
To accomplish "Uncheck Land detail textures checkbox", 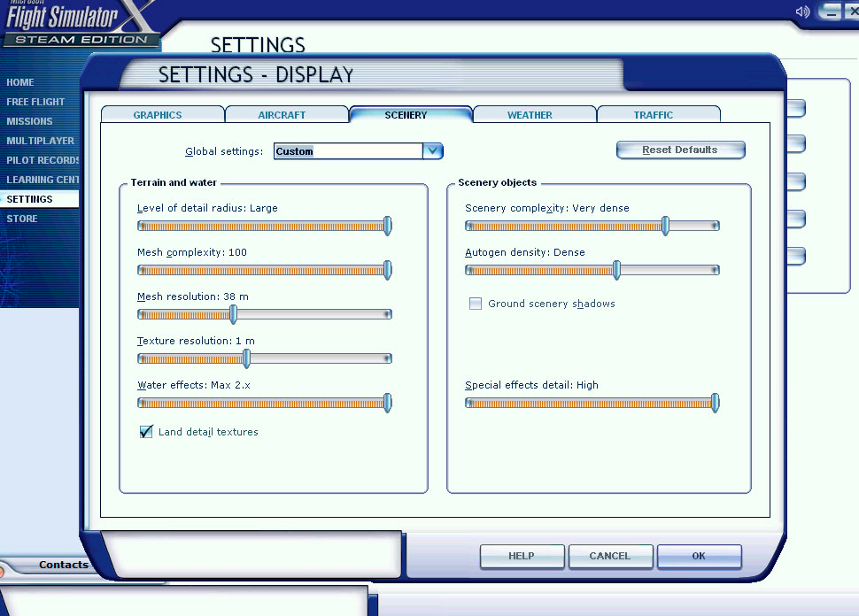I will [x=147, y=432].
